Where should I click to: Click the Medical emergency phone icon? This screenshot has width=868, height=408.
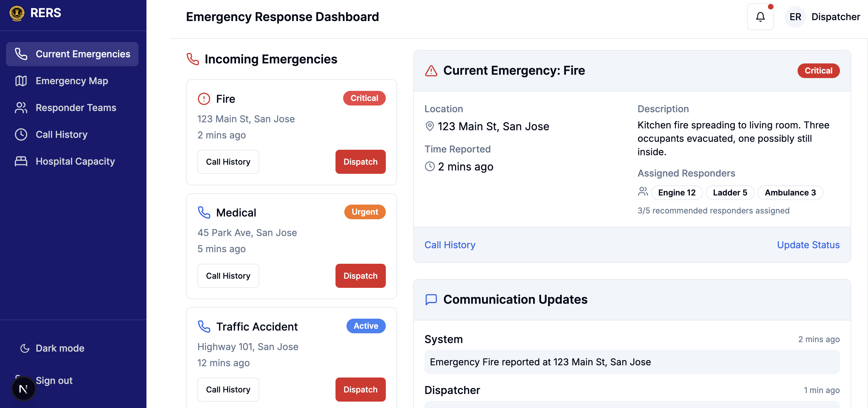pos(204,213)
